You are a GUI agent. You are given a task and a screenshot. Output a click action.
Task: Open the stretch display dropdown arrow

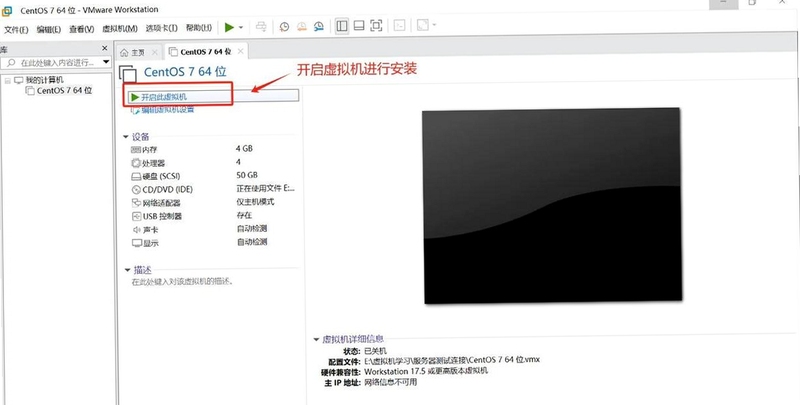coord(434,25)
